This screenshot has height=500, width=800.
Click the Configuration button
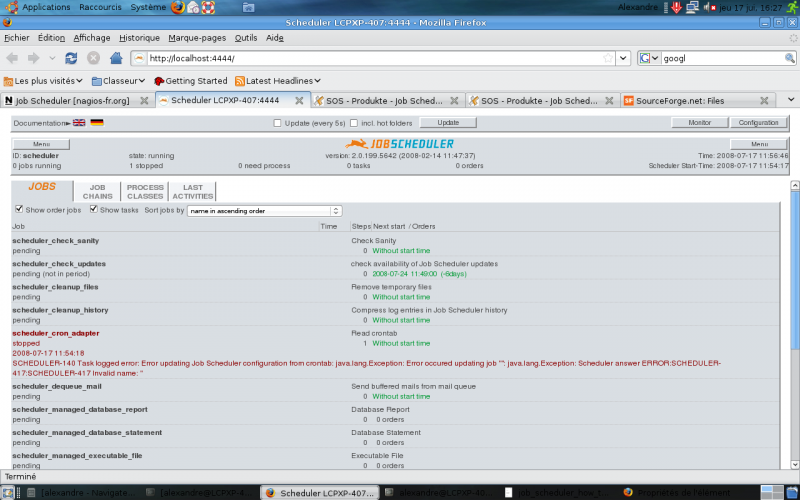(x=758, y=123)
